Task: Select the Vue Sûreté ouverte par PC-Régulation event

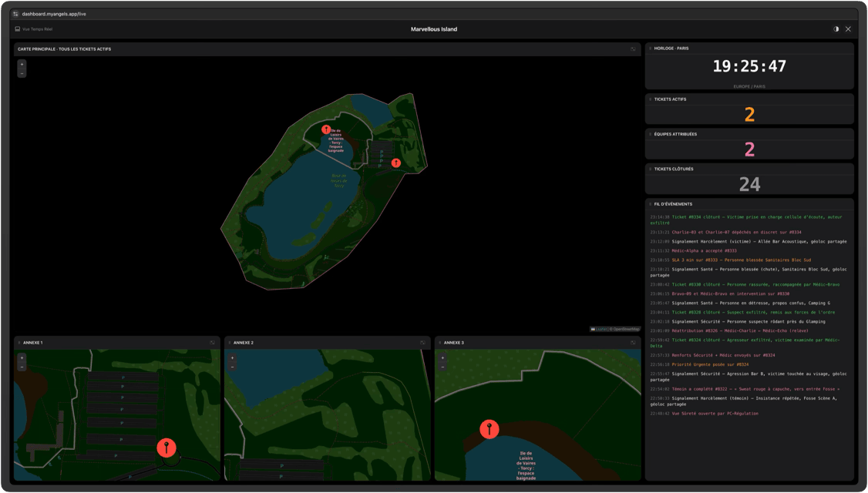Action: click(x=704, y=414)
